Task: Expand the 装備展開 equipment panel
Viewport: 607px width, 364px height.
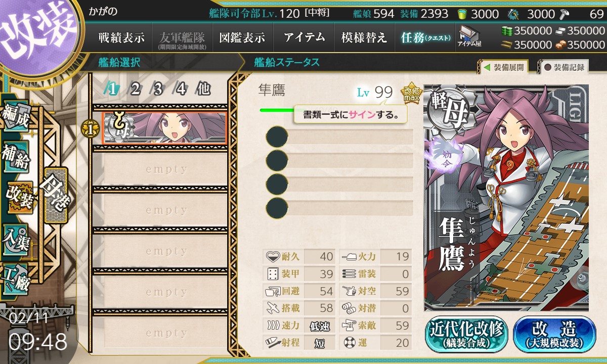Action: 503,67
